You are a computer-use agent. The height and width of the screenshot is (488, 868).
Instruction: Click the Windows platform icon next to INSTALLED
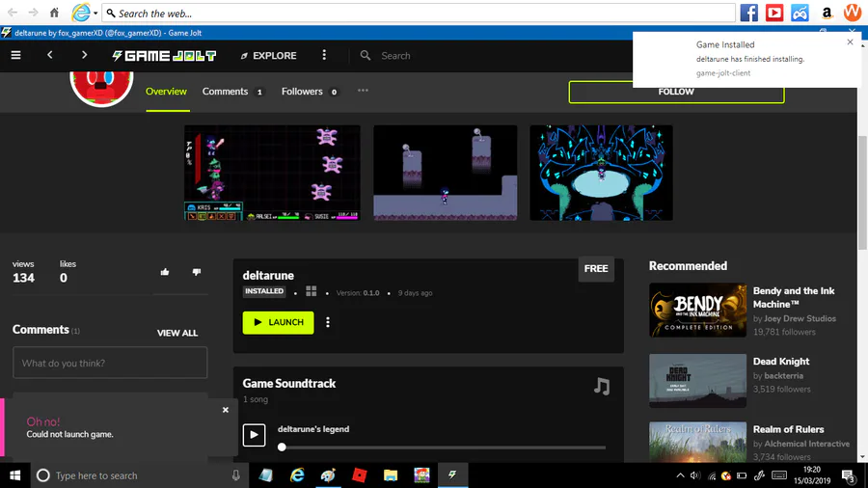point(312,291)
